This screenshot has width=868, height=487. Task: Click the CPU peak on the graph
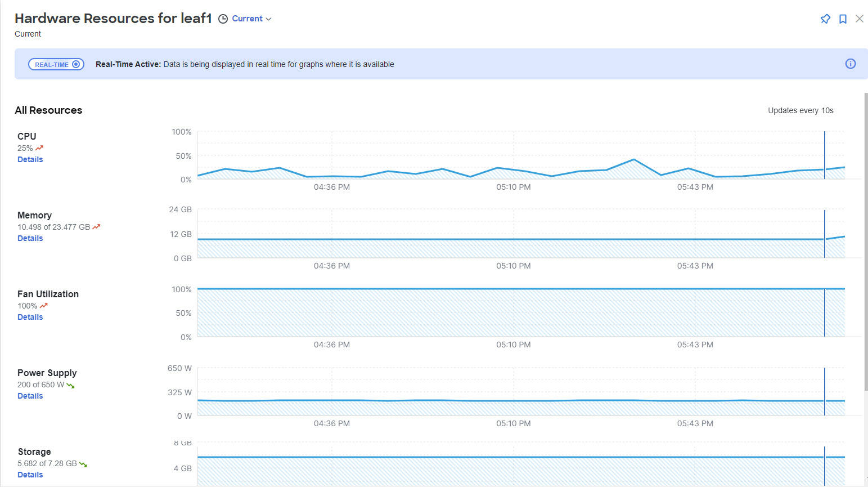pos(634,159)
